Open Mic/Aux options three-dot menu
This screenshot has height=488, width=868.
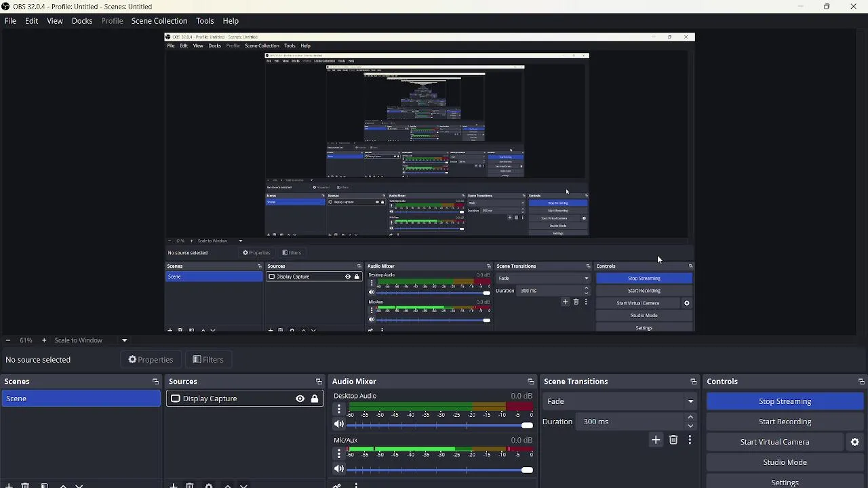(339, 453)
